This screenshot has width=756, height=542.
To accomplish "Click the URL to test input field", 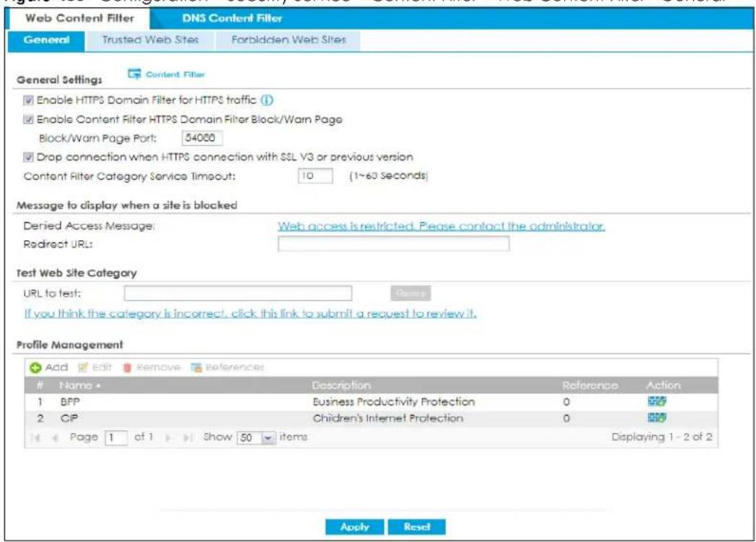I will (x=238, y=293).
